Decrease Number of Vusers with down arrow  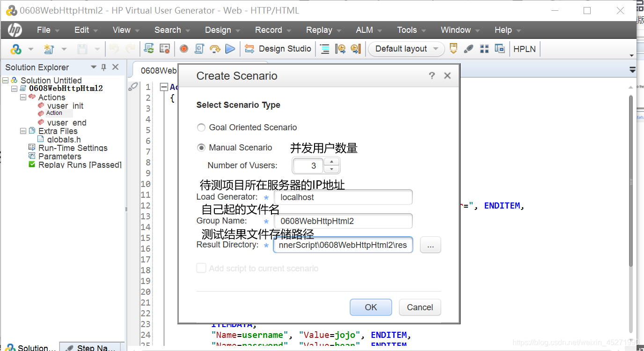point(332,169)
